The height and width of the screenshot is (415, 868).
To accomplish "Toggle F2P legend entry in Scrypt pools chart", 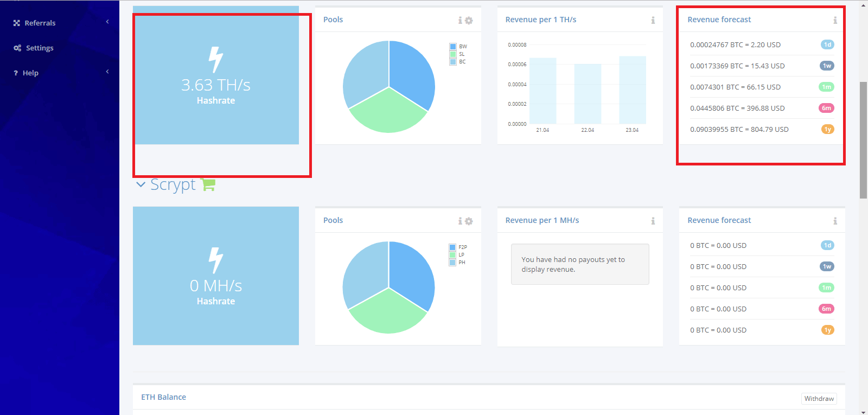I will point(458,247).
